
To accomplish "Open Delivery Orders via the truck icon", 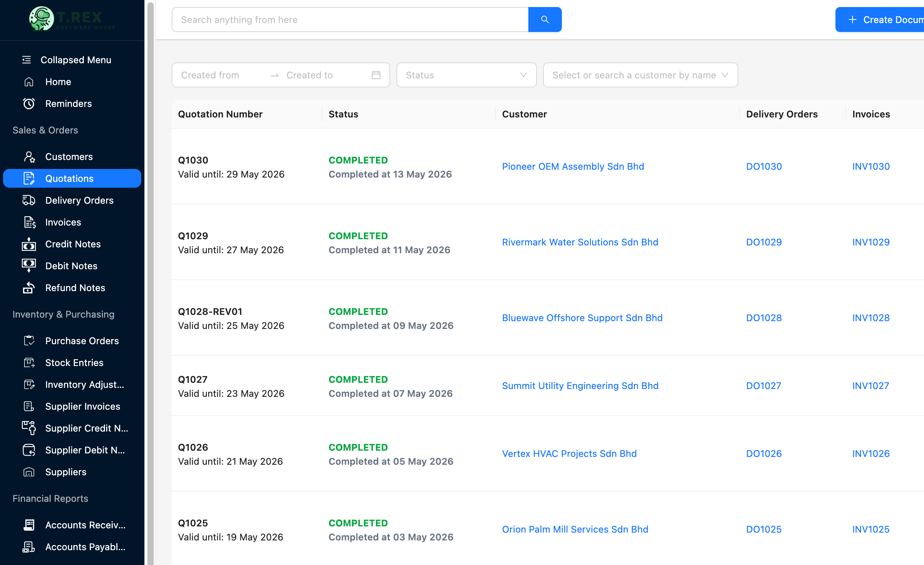I will point(29,200).
